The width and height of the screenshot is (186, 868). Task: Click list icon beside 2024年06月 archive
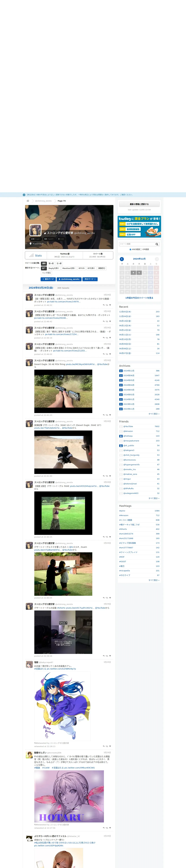(x=121, y=375)
